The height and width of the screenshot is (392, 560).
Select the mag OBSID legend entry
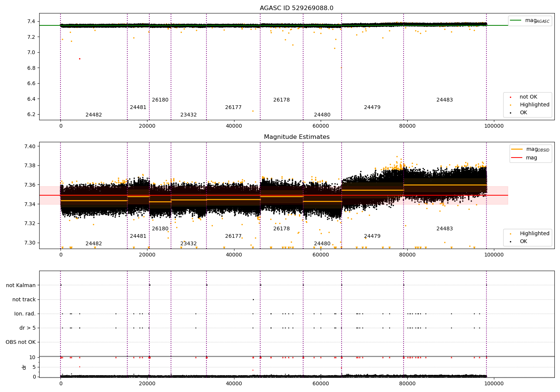click(530, 149)
